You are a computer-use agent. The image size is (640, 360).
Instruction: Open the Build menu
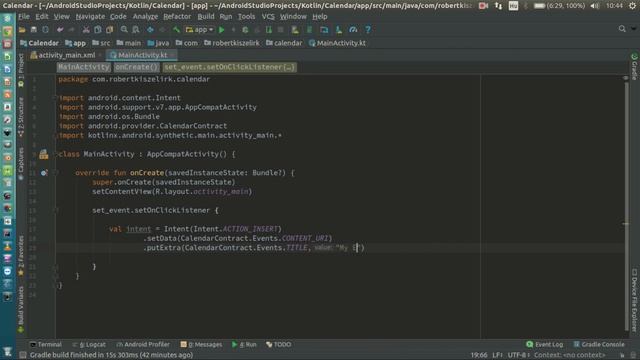click(206, 17)
